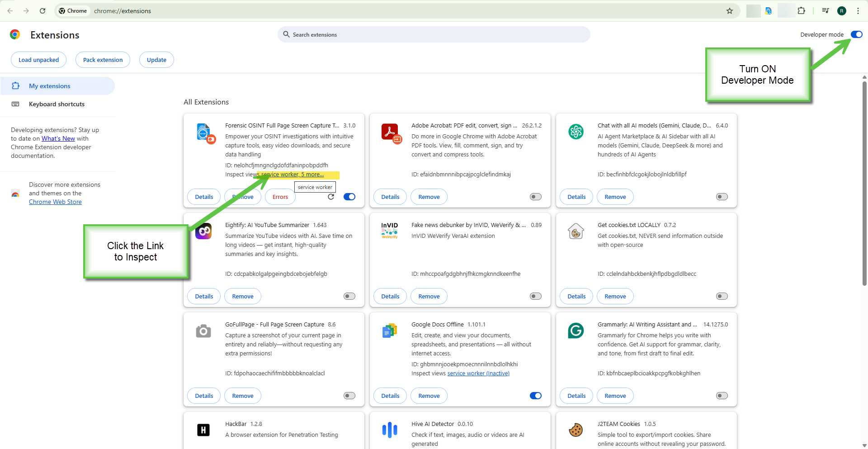Click the Update button
The width and height of the screenshot is (868, 449).
(x=156, y=60)
